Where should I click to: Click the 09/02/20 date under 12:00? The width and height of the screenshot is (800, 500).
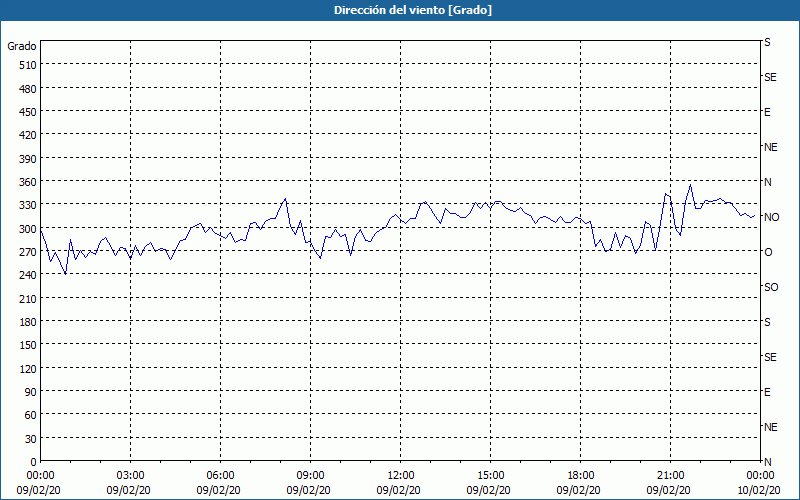click(398, 491)
